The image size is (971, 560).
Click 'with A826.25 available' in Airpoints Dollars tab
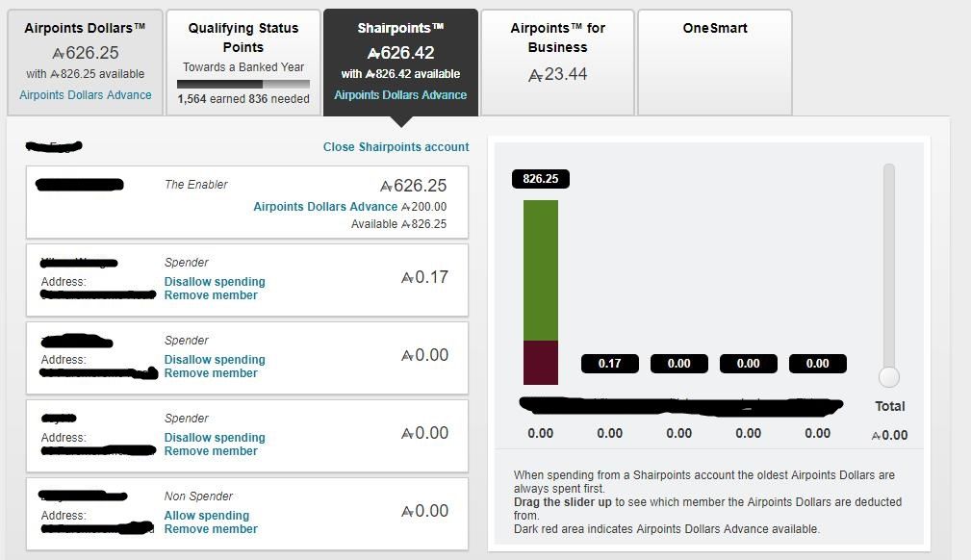point(86,74)
